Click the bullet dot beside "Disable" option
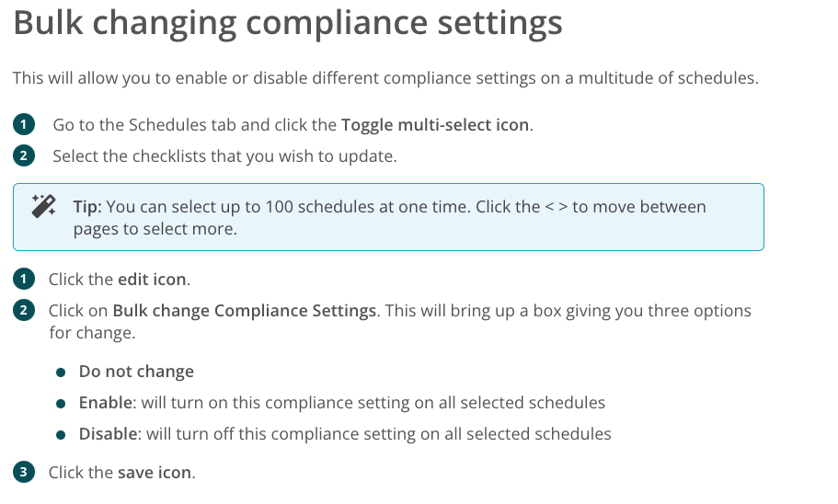Screen dimensions: 838x504 61,434
